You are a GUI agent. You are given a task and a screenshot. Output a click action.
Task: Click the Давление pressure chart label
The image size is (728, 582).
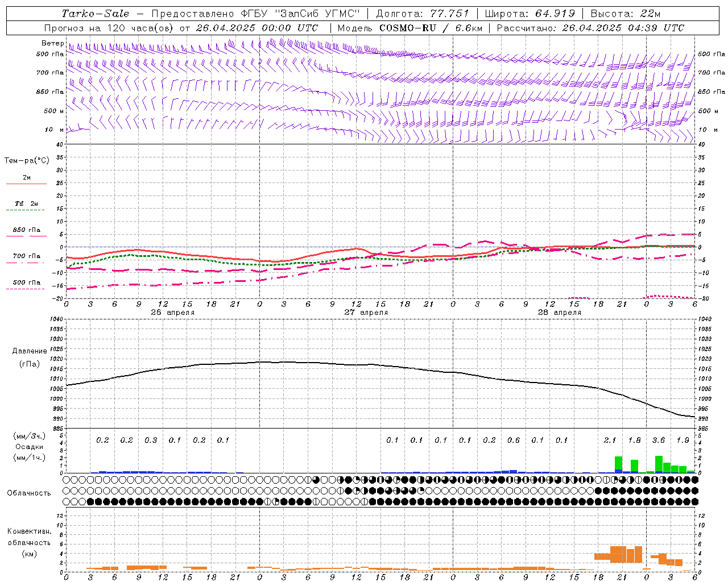(30, 351)
